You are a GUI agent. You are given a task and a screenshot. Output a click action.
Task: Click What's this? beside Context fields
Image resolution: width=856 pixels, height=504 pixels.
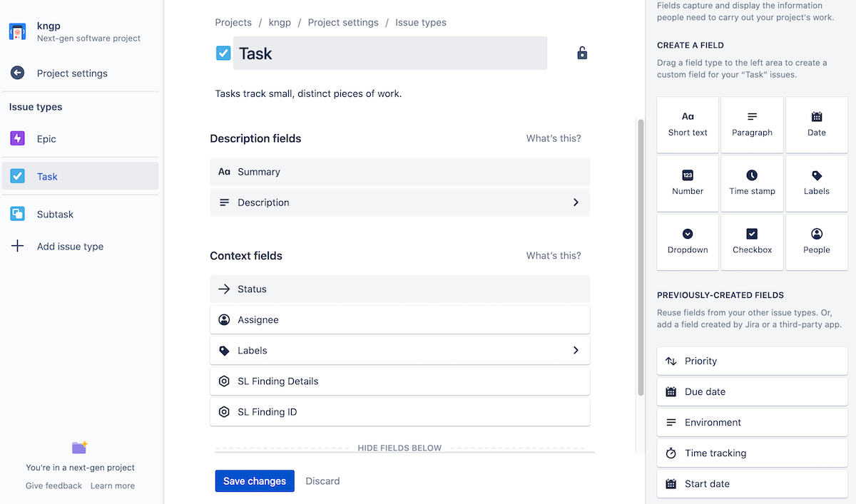point(554,255)
